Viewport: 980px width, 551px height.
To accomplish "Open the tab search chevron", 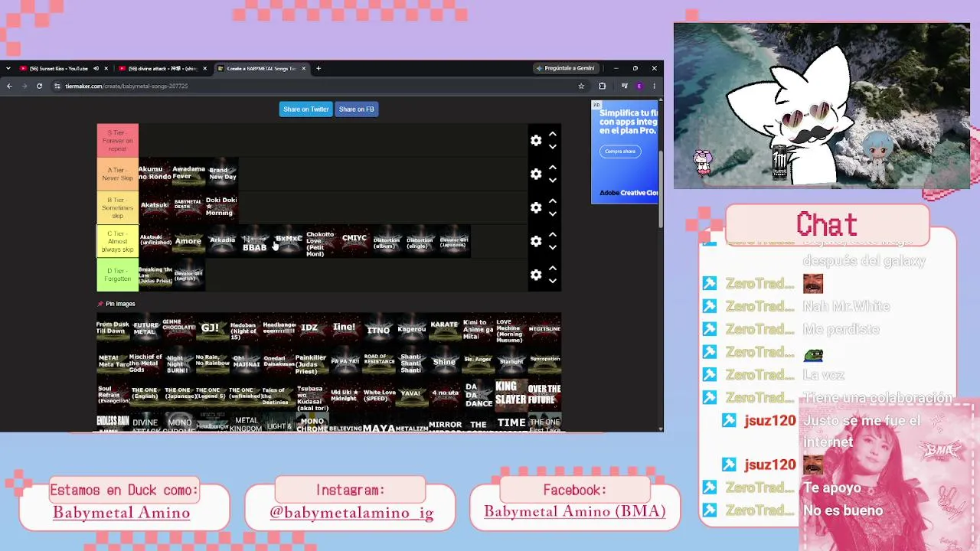I will pyautogui.click(x=7, y=68).
